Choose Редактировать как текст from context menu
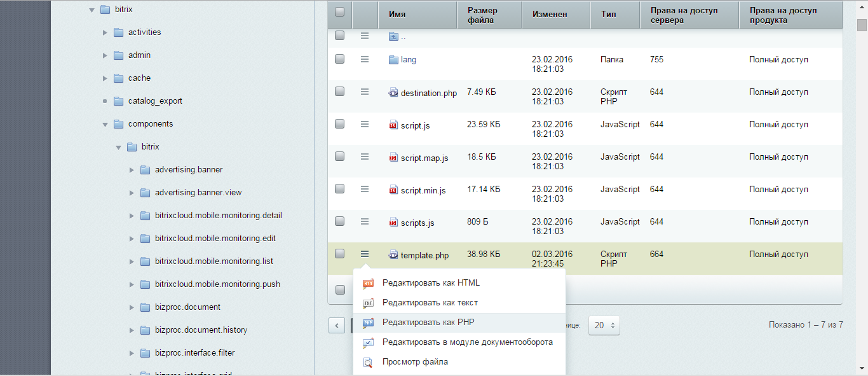This screenshot has width=868, height=376. click(459, 303)
